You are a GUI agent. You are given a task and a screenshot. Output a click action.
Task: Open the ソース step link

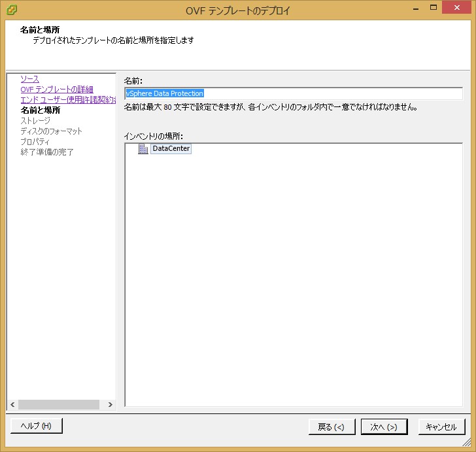point(30,79)
